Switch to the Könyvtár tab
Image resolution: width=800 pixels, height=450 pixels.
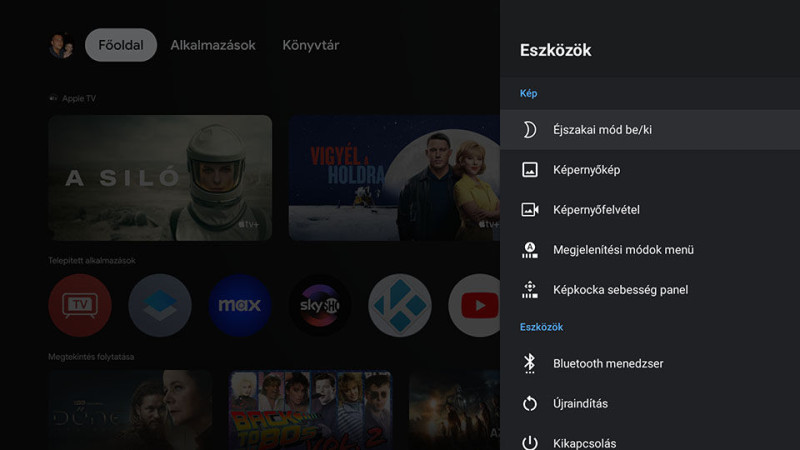pyautogui.click(x=311, y=45)
